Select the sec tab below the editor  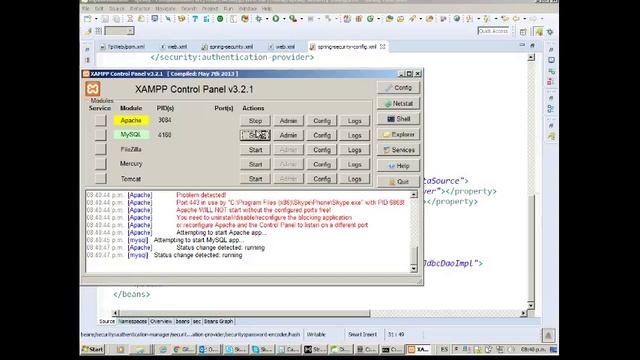coord(197,322)
